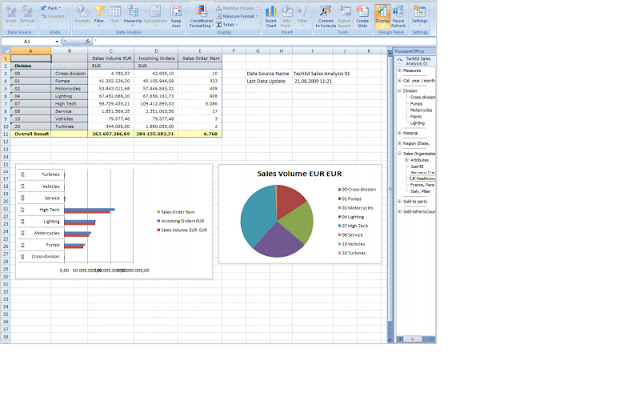Screen dimensions: 640x413
Task: Open the Prompts tool
Action: (82, 14)
